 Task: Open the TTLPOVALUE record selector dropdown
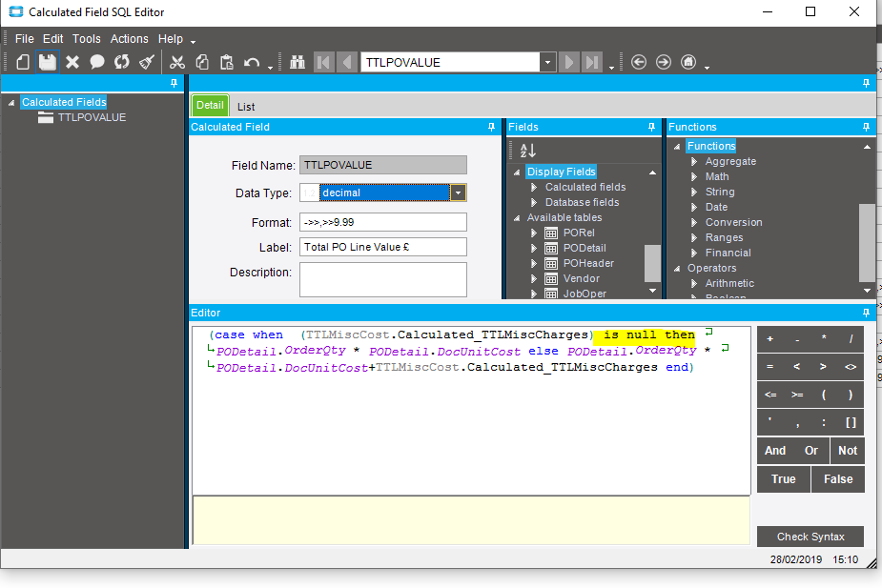(547, 62)
